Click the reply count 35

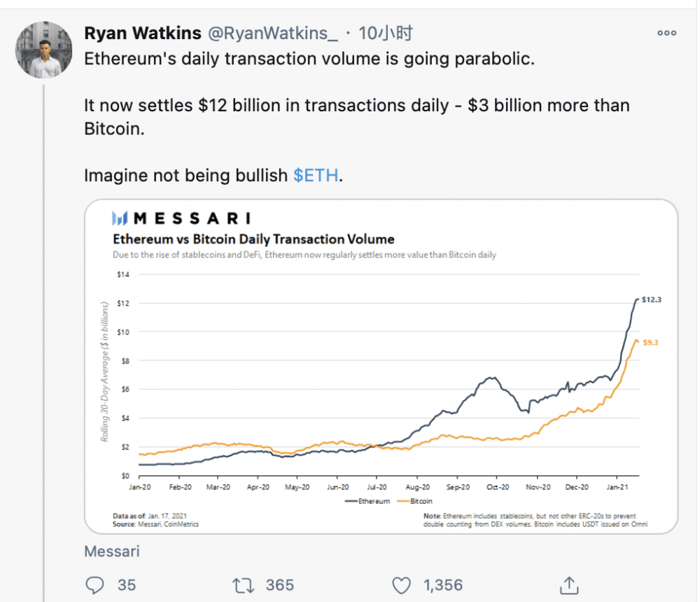coord(127,584)
